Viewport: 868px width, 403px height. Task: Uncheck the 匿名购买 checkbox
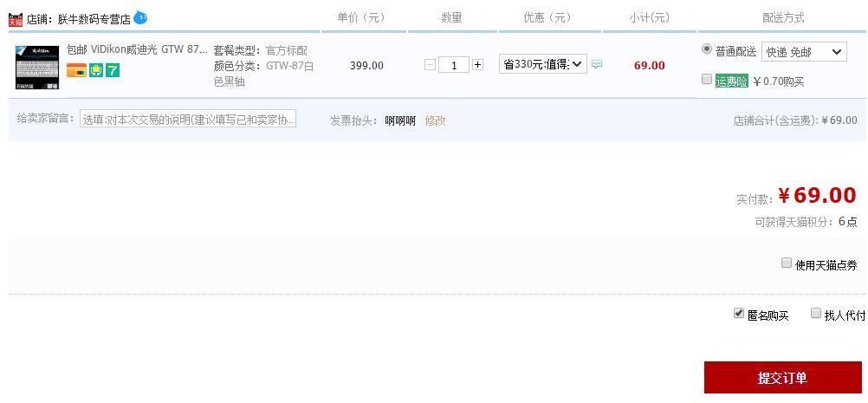coord(738,314)
